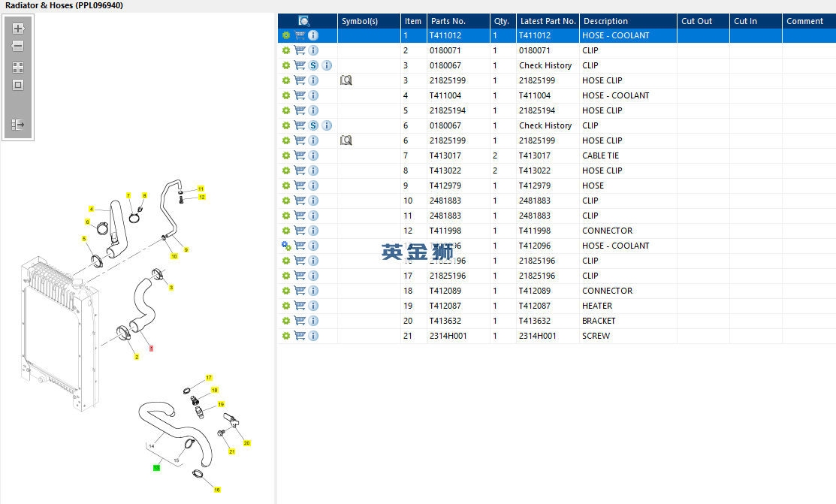Click the four-squares grid view icon

coord(18,67)
